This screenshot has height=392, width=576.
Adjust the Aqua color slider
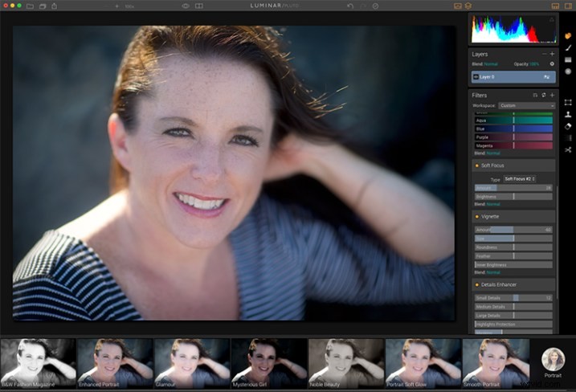[x=513, y=120]
